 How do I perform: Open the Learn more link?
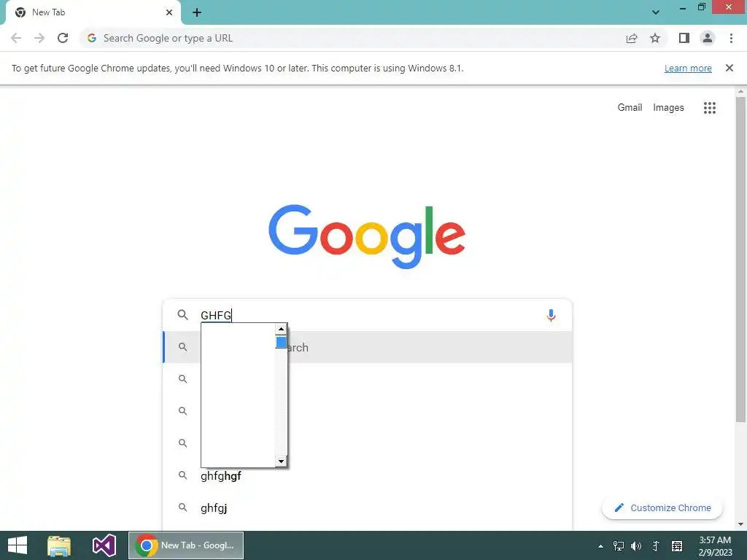click(688, 68)
